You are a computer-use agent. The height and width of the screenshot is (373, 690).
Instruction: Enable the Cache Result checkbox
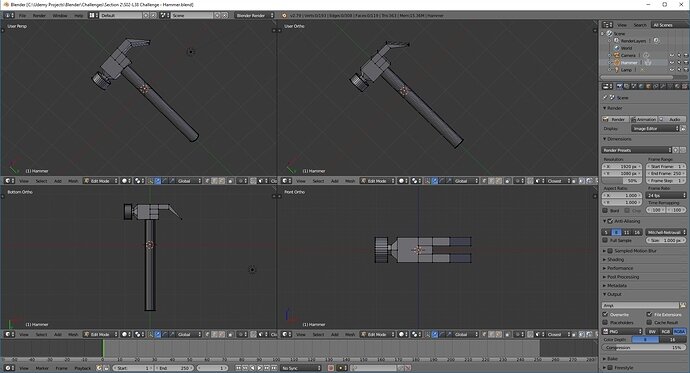(x=649, y=322)
